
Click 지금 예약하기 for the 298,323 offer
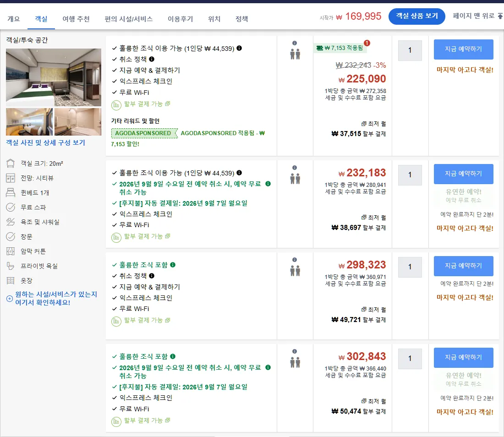coord(463,266)
